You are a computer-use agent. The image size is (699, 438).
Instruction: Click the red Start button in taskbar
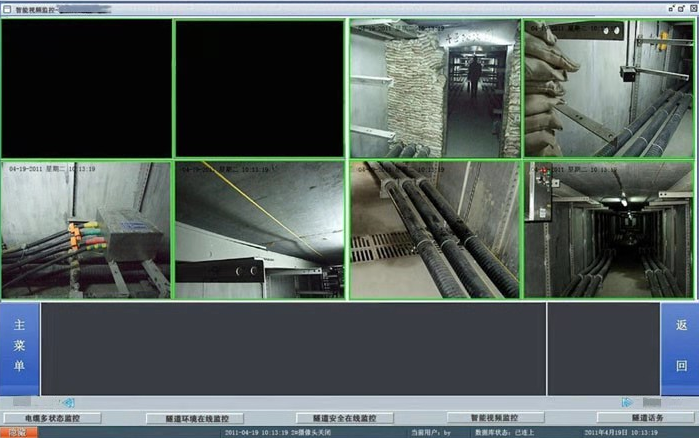15,432
